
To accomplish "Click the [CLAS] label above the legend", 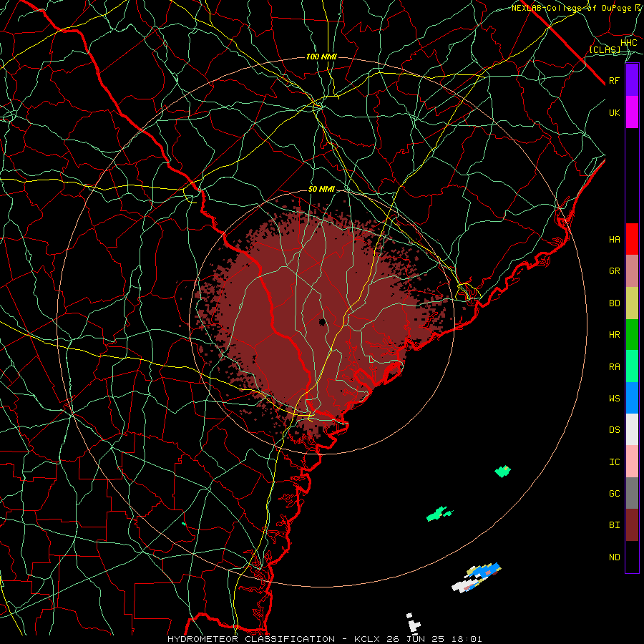I will (605, 50).
